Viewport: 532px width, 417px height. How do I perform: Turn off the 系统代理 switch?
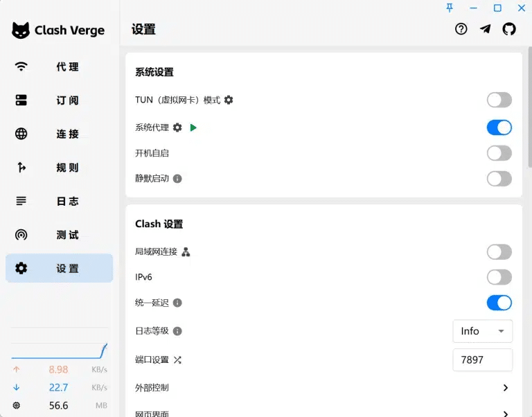point(499,127)
